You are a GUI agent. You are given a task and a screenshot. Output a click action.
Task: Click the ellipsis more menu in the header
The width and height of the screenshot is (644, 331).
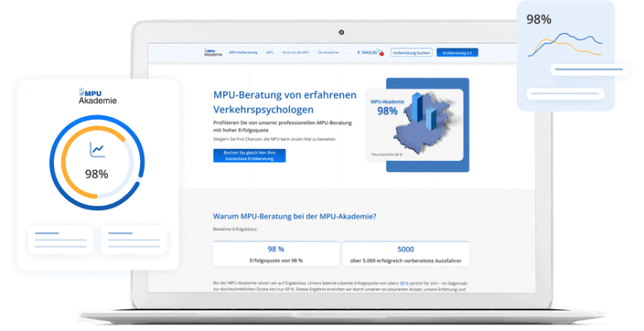click(x=349, y=53)
